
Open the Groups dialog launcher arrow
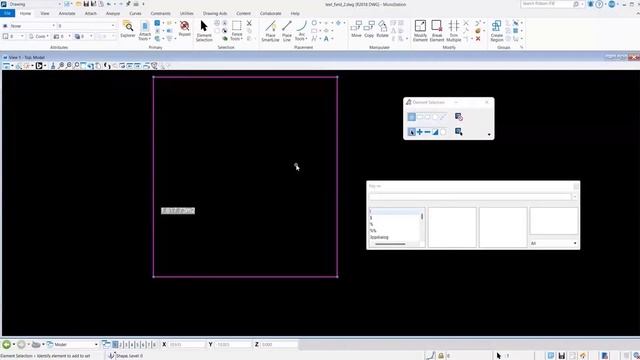[x=521, y=47]
